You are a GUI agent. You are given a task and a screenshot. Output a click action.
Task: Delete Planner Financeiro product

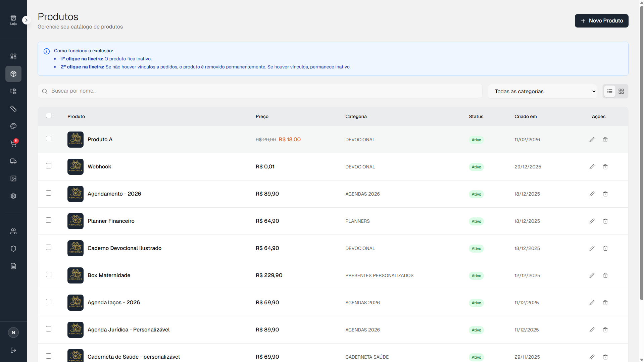(x=605, y=221)
